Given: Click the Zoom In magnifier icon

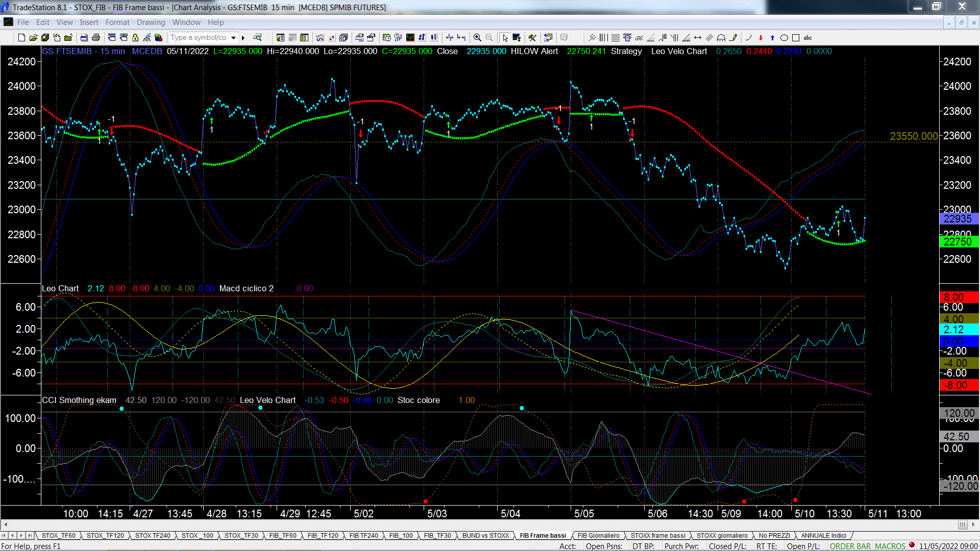Looking at the screenshot, I should [477, 38].
